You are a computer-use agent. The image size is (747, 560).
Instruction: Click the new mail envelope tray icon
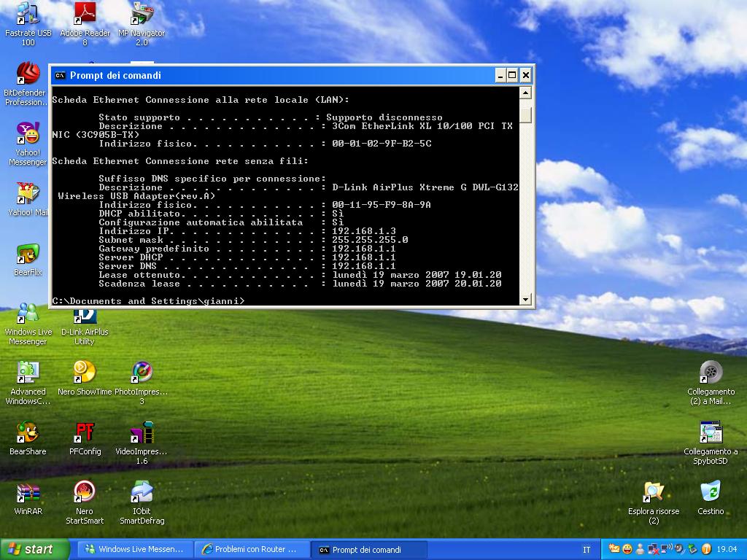click(x=614, y=549)
